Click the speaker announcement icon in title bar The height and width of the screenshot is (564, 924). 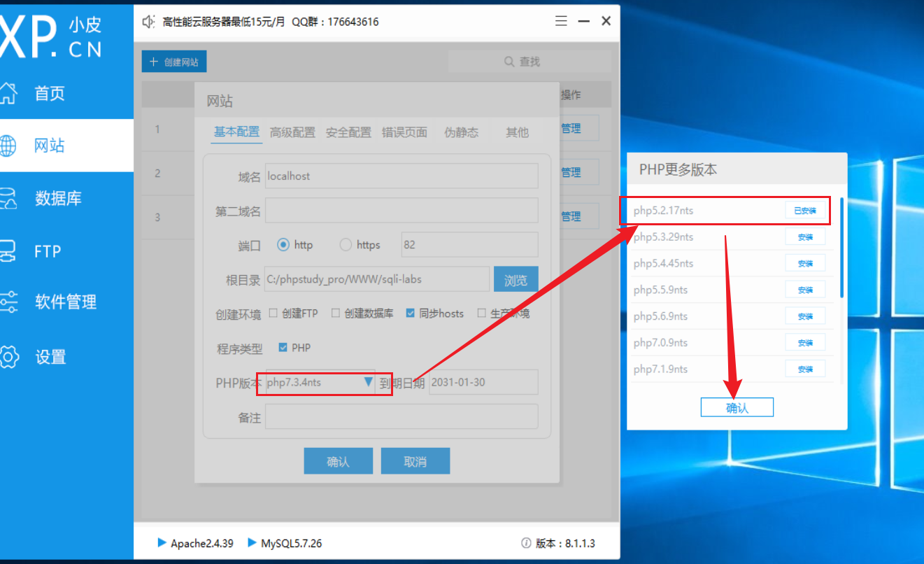[x=148, y=22]
